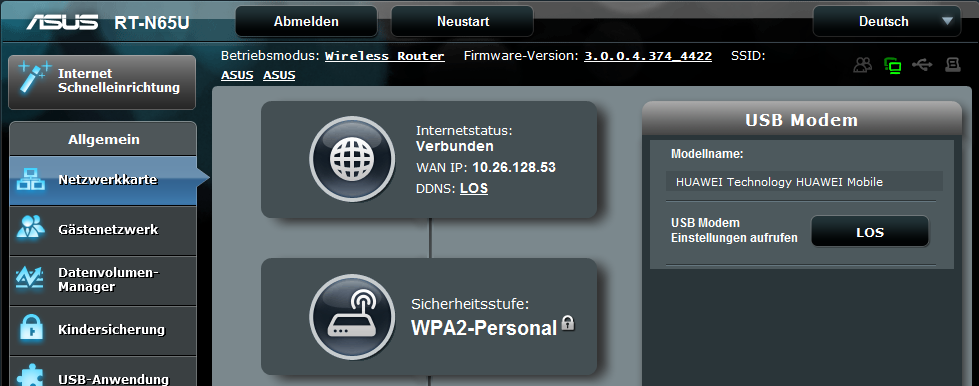Click the Datenvolumen-Manager chart icon
The height and width of the screenshot is (386, 979).
[29, 277]
